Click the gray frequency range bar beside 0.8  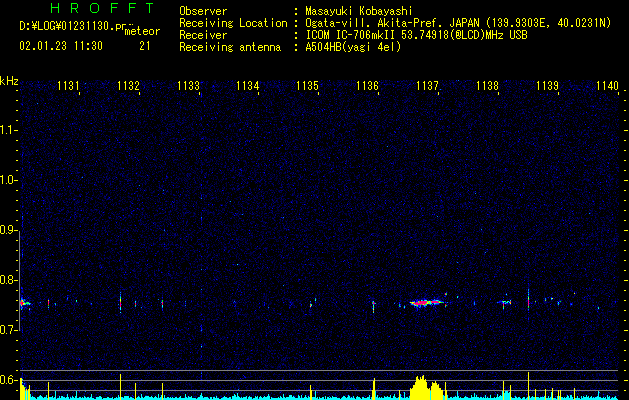[20, 281]
